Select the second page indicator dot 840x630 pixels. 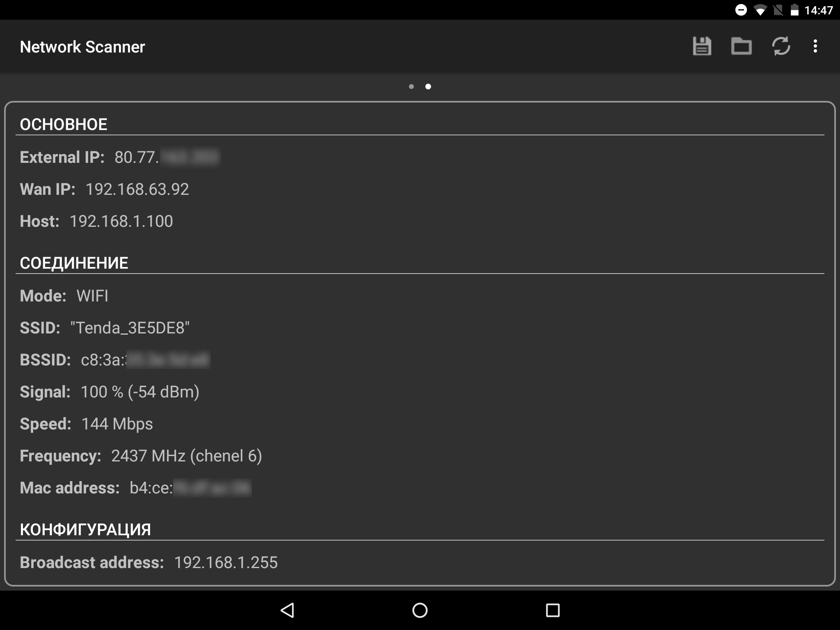click(428, 87)
